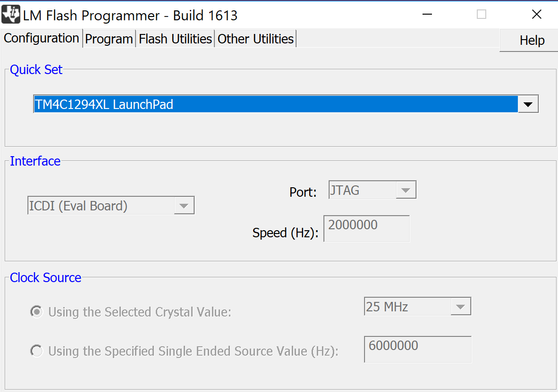
Task: Open the Program tab
Action: tap(109, 39)
